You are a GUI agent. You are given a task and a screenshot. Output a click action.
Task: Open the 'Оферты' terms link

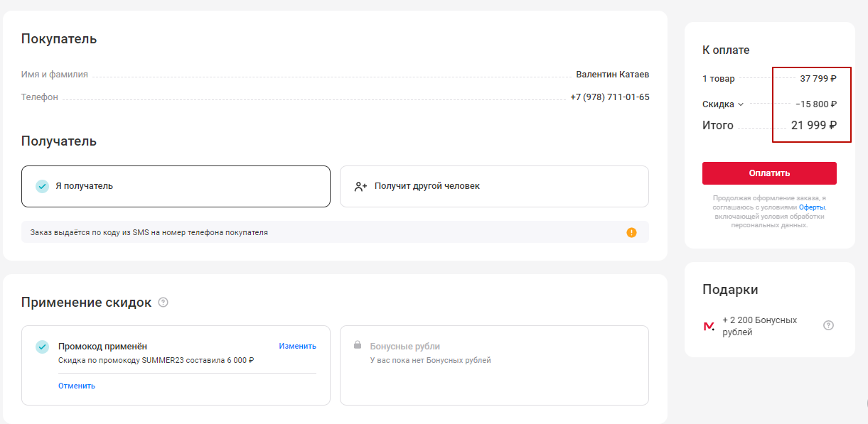(x=812, y=207)
